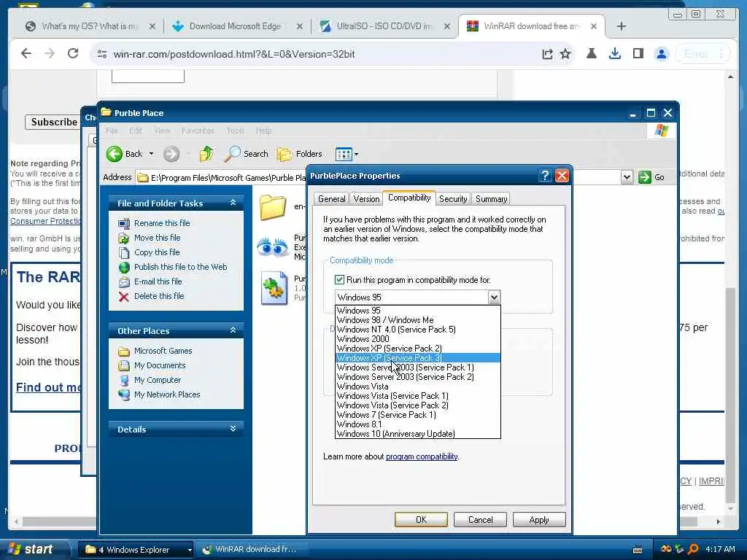
Task: Choose Windows 98 / Windows Me option
Action: [417, 320]
